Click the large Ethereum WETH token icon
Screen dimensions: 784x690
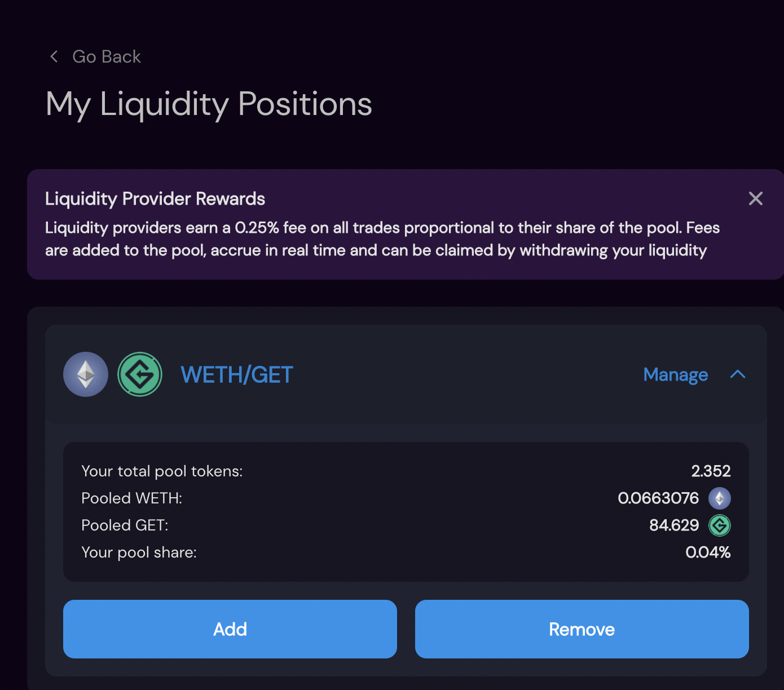tap(86, 374)
